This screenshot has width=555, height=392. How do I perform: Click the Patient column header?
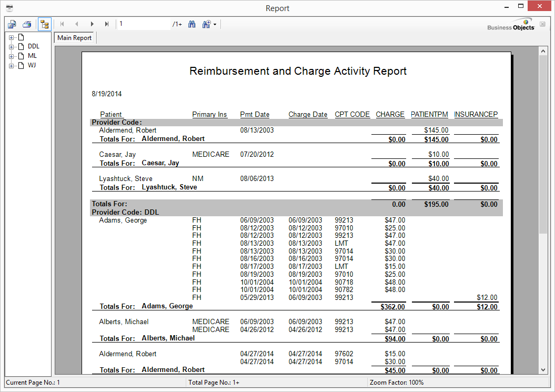(111, 114)
